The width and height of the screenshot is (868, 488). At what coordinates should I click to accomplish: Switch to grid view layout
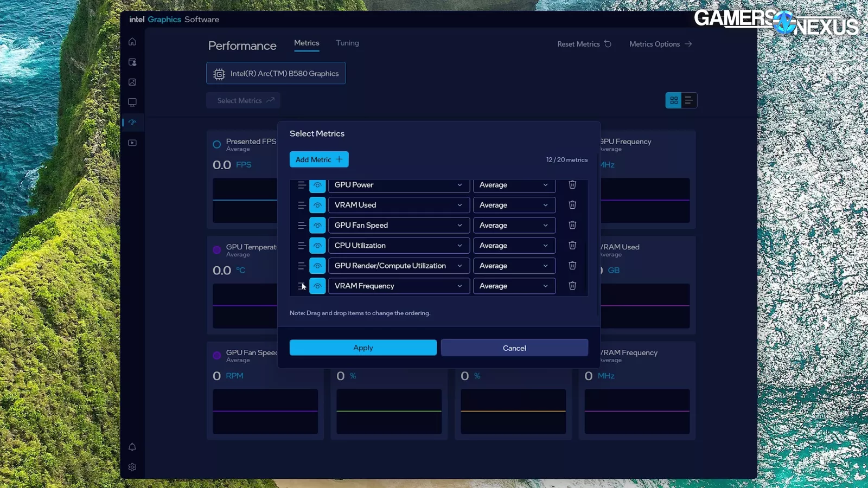click(674, 100)
